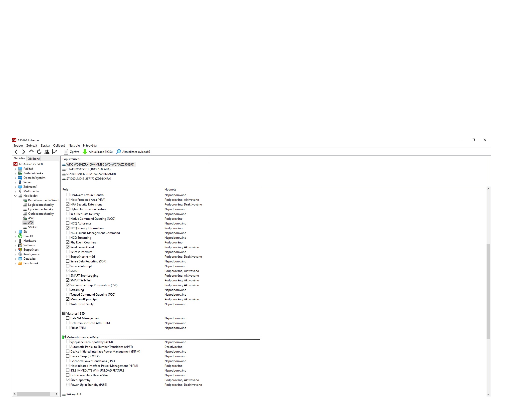Toggle the Native Command Queuing (NCQ) checkbox

[68, 218]
